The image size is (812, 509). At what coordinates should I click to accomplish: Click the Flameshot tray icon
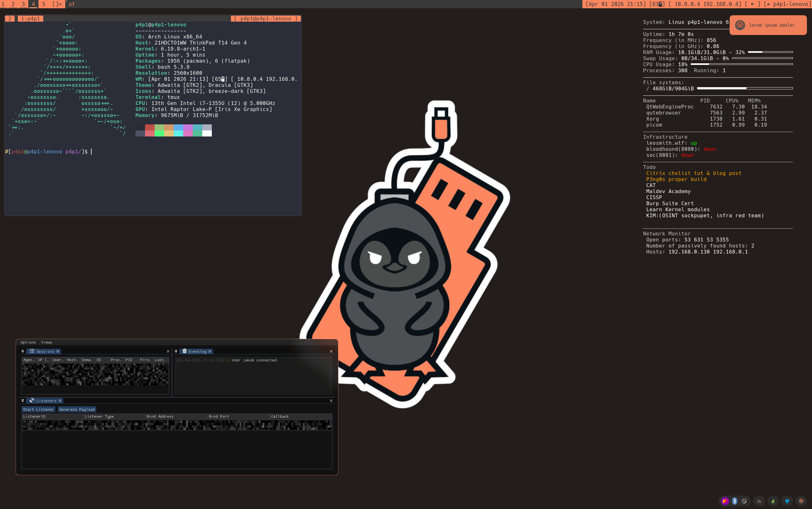(725, 501)
